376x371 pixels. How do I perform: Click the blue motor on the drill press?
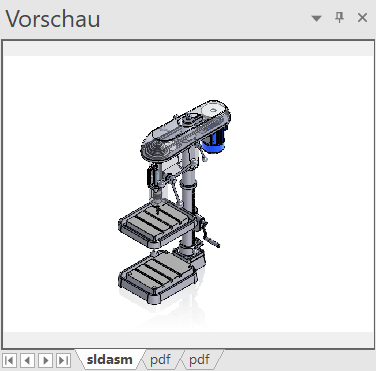[x=214, y=142]
